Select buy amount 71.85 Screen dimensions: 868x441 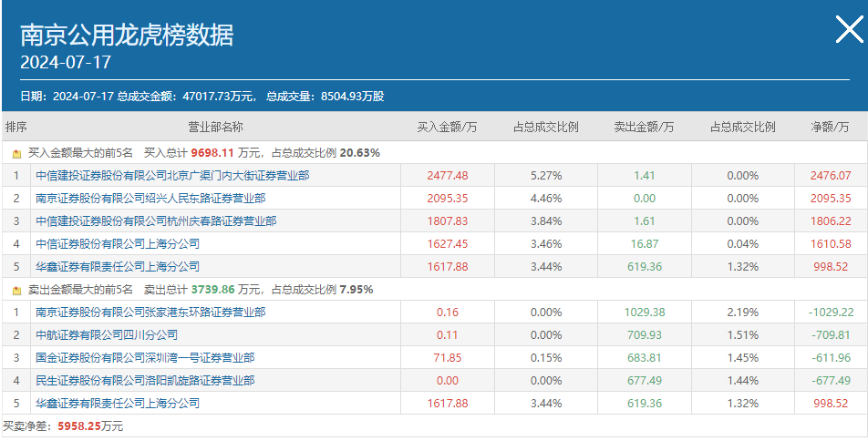click(448, 357)
